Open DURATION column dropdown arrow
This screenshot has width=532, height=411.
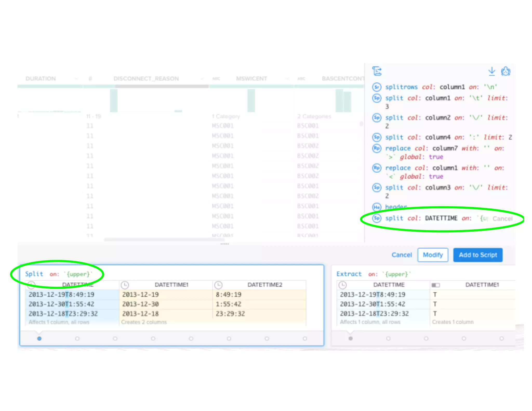pos(76,78)
